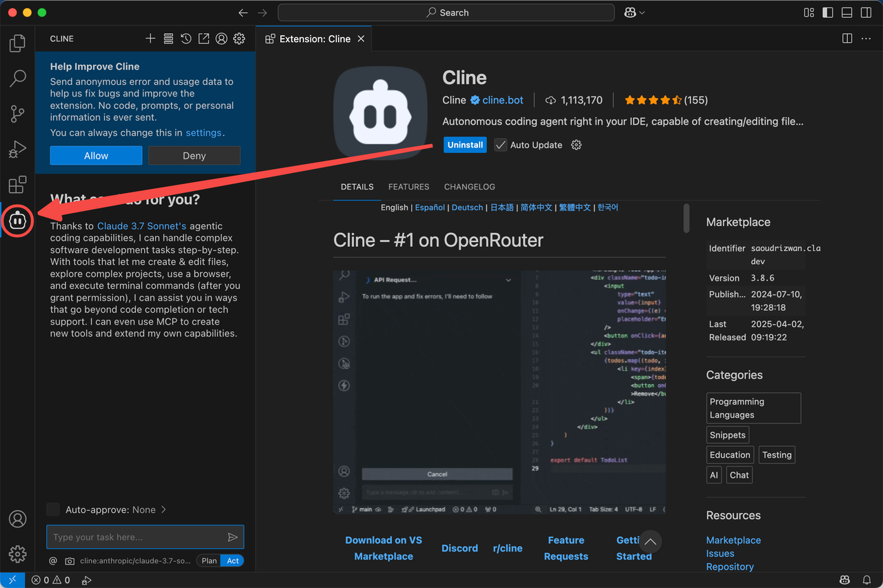Close the Extension: Cline tab

coord(361,39)
